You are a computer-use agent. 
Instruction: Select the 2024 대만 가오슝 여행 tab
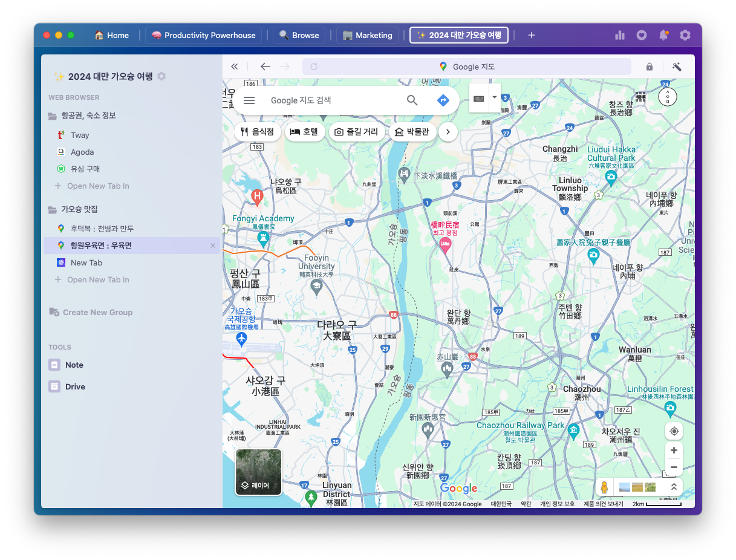click(x=459, y=35)
